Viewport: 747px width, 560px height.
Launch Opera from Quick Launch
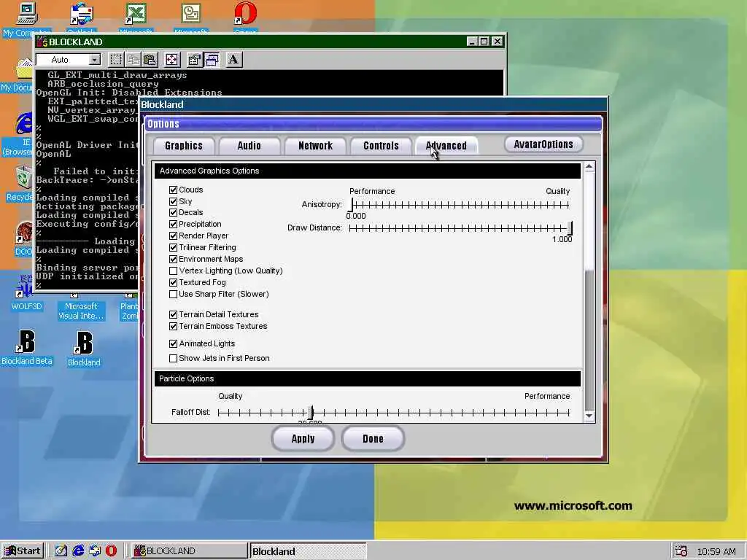[x=111, y=551]
